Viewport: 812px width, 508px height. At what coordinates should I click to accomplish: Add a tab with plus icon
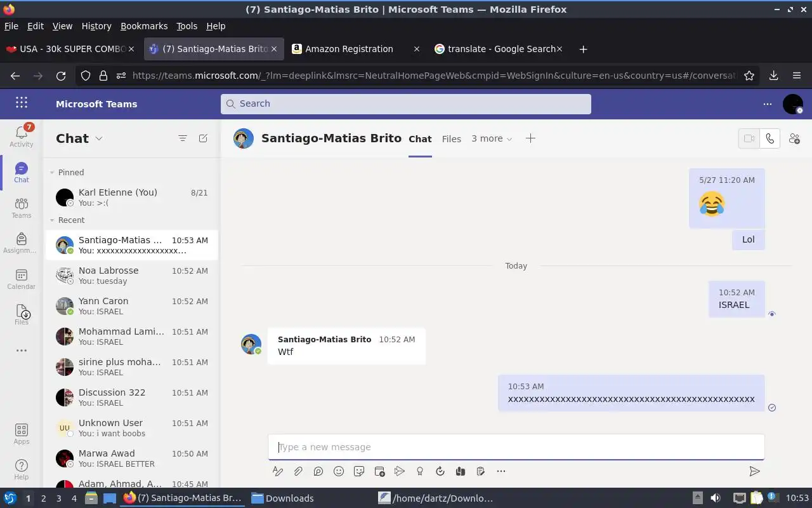point(530,138)
